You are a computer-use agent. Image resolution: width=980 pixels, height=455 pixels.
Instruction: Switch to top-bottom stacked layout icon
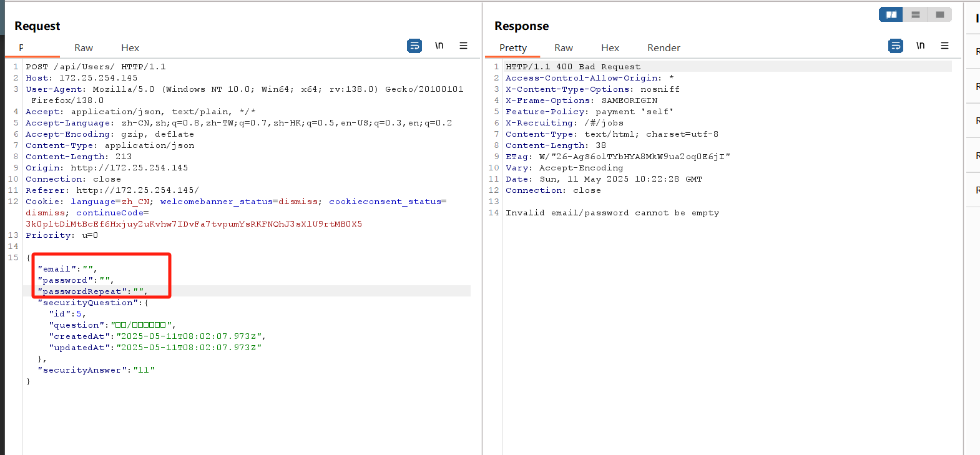click(x=916, y=14)
